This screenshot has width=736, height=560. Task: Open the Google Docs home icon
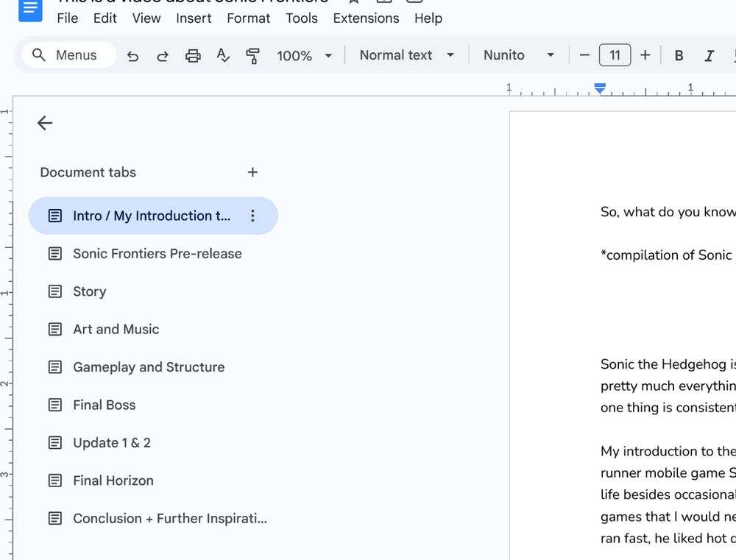[30, 10]
